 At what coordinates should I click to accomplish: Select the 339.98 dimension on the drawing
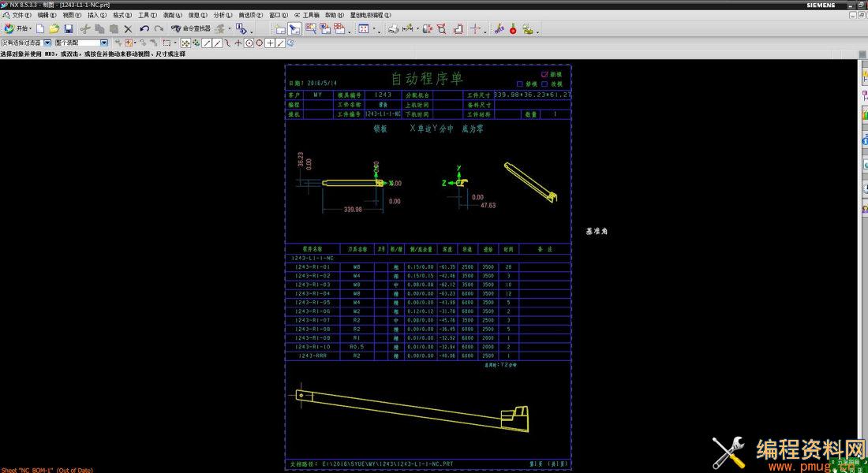point(353,210)
